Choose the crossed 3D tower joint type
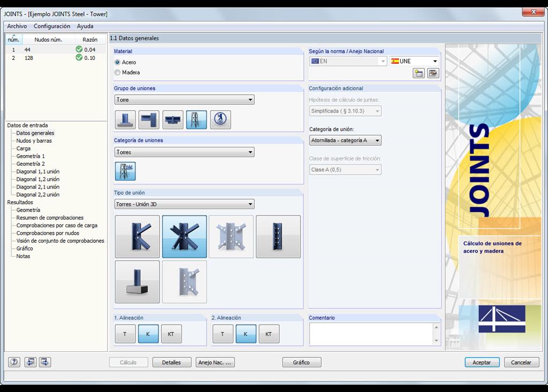Image resolution: width=548 pixels, height=392 pixels. click(185, 236)
